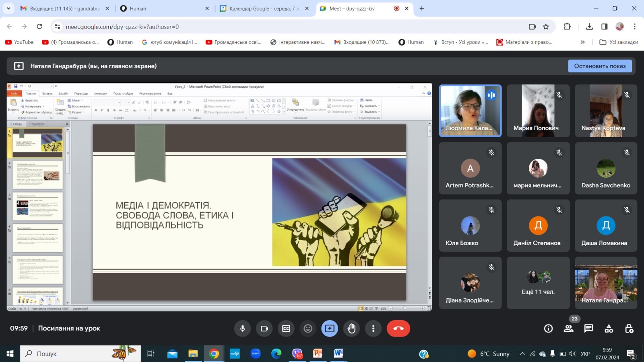Switch to Календар Google tab
Image resolution: width=644 pixels, height=362 pixels.
point(264,8)
